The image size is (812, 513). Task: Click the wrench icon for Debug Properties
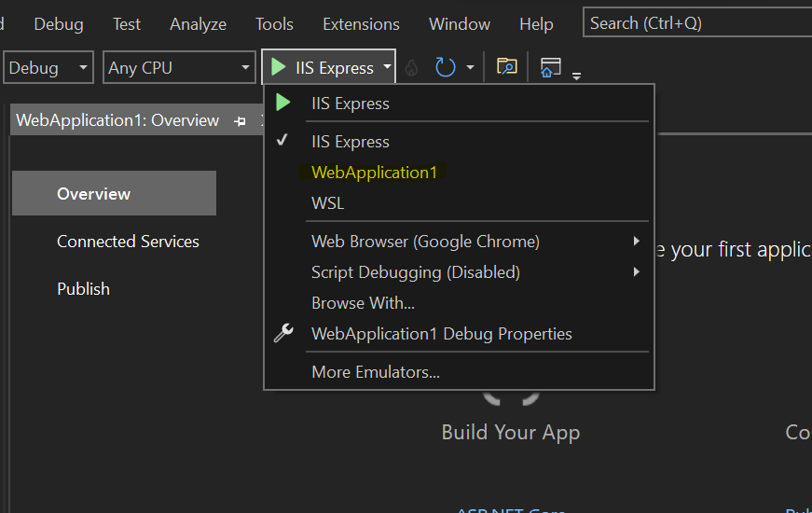[x=283, y=333]
